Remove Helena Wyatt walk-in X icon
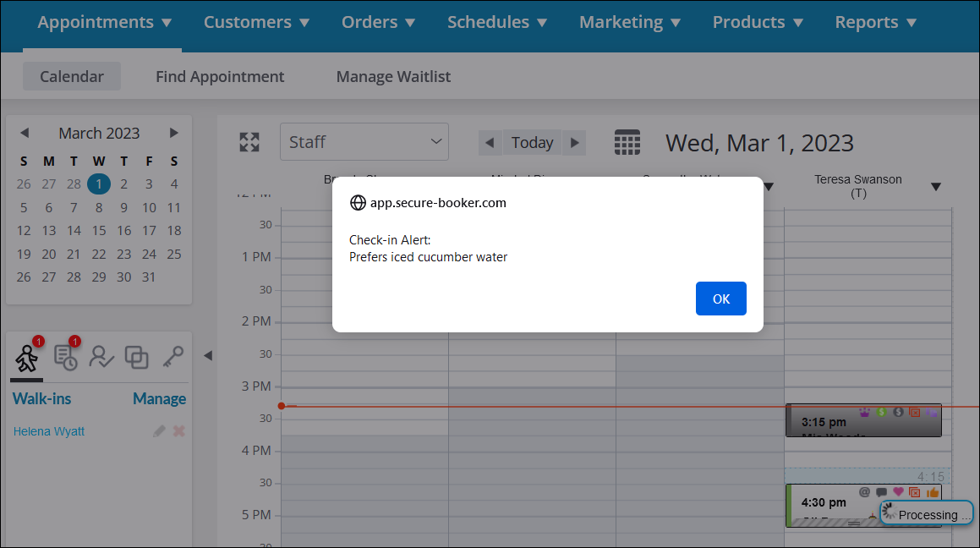Screen dimensions: 980x548 tap(178, 431)
